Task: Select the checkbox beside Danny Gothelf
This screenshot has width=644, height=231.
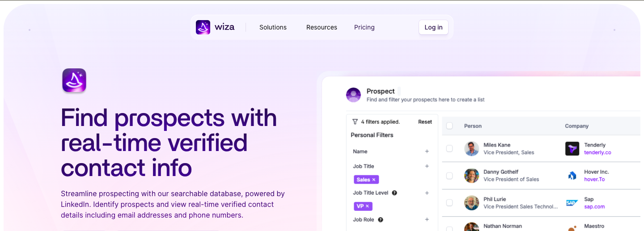Action: click(x=449, y=176)
